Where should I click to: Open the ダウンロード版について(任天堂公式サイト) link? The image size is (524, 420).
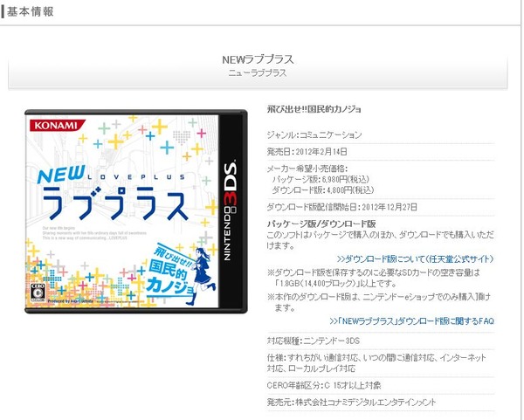click(415, 259)
